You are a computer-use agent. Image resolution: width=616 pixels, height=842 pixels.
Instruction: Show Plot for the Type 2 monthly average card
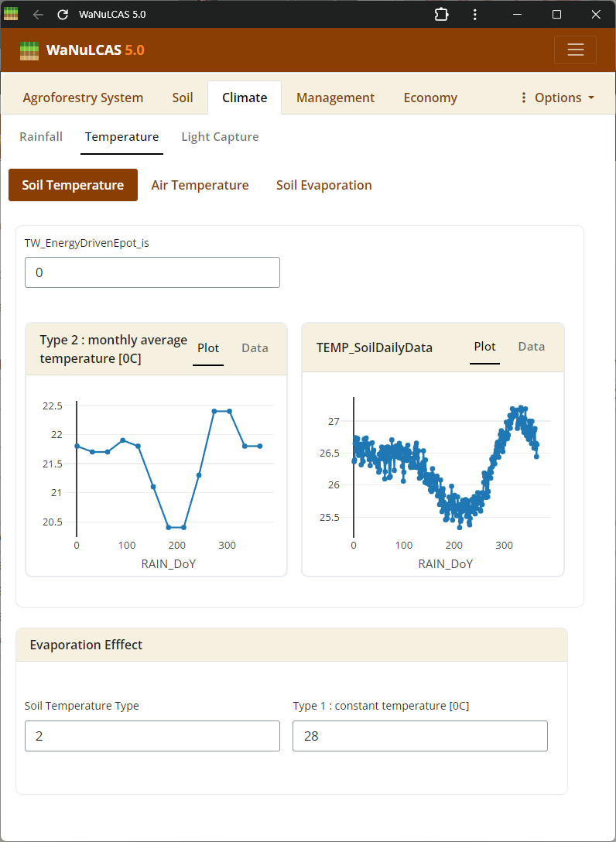tap(208, 348)
